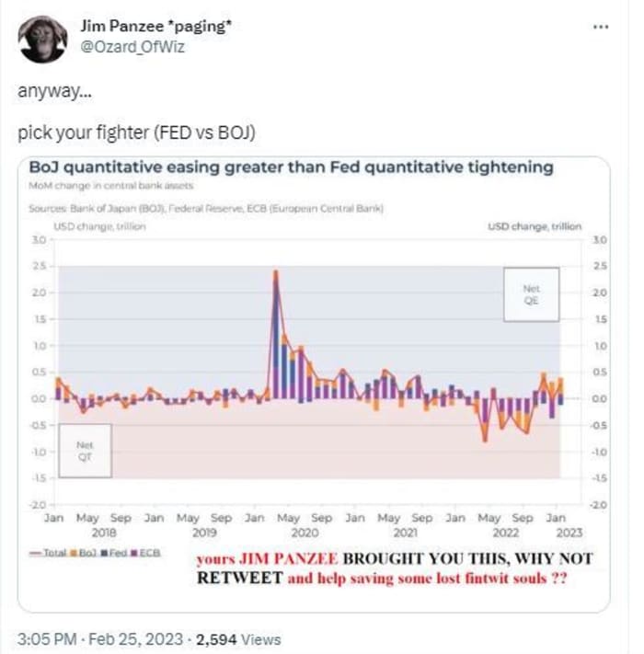Click the Net QT label box
644x654 pixels.
85,451
